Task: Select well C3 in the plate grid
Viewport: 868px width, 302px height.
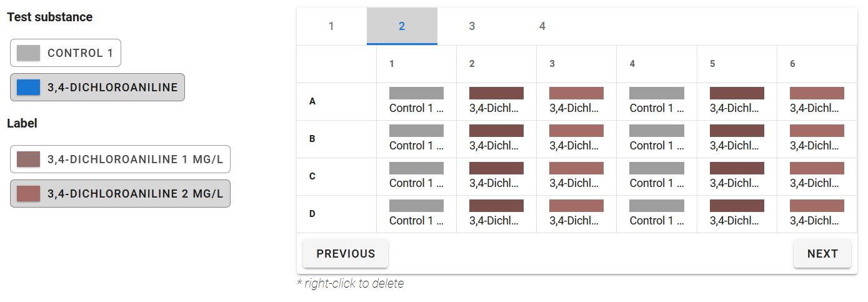Action: click(576, 176)
